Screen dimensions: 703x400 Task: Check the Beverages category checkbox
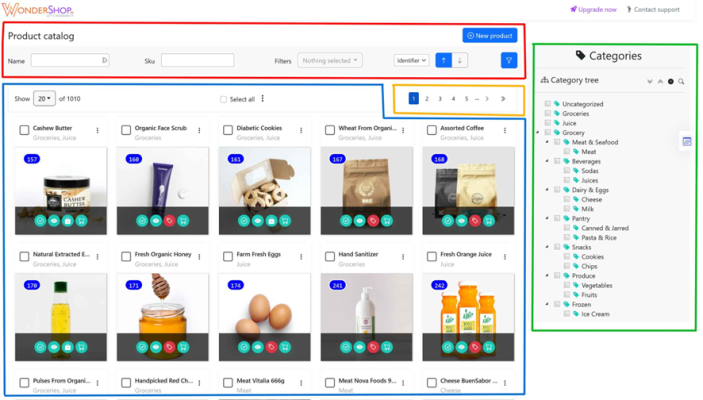(x=557, y=161)
